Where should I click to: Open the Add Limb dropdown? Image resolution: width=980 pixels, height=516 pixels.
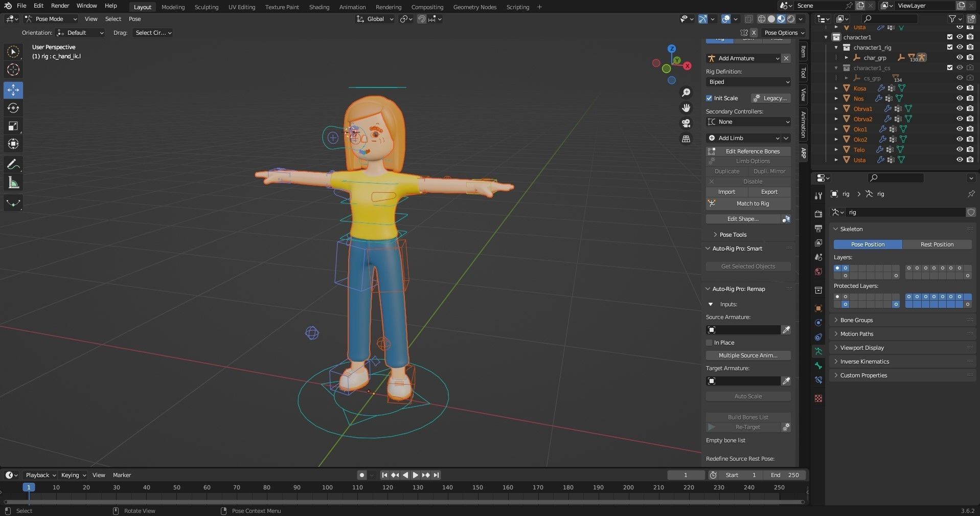tap(744, 138)
